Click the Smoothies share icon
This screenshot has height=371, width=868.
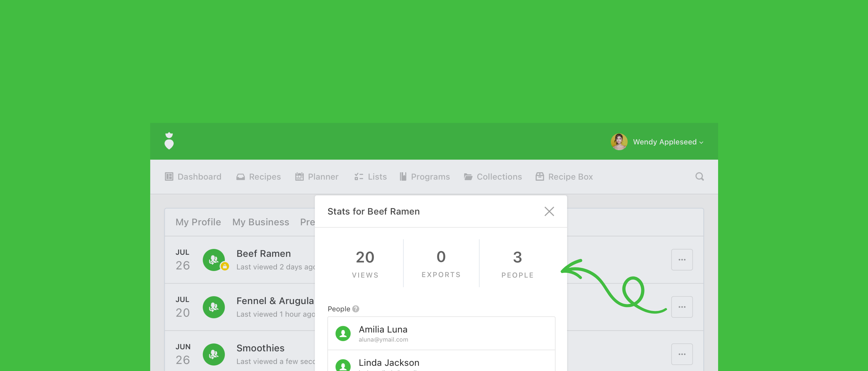pyautogui.click(x=214, y=354)
